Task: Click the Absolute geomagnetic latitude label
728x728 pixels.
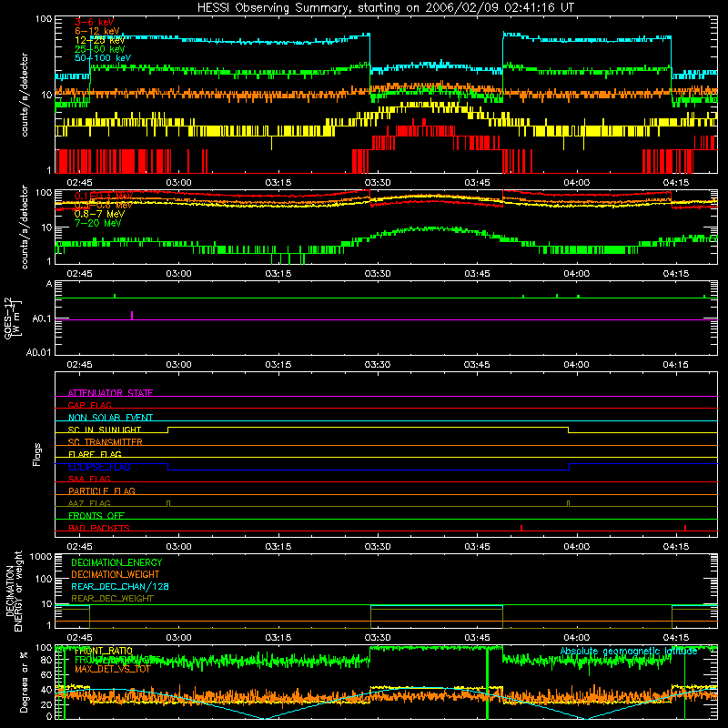Action: tap(629, 652)
